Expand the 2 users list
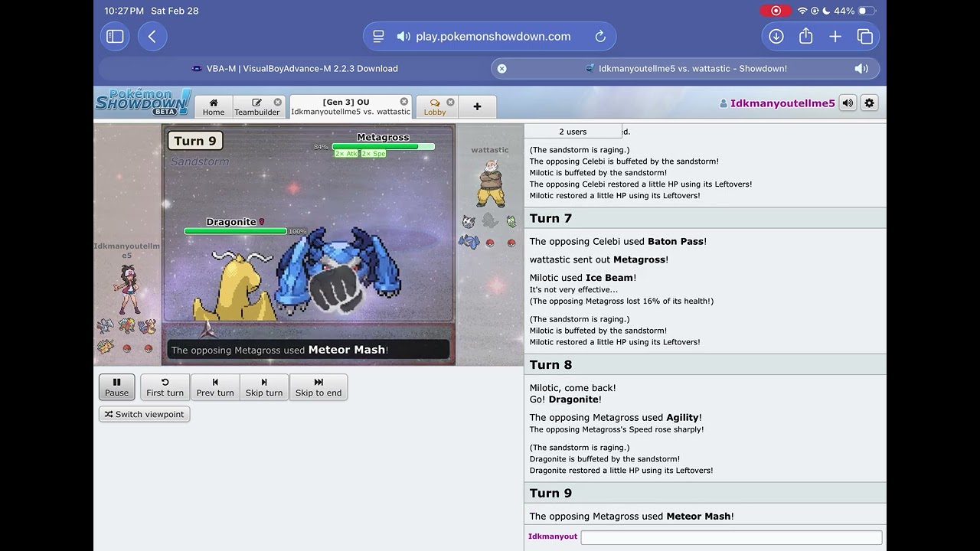The height and width of the screenshot is (551, 980). tap(573, 132)
